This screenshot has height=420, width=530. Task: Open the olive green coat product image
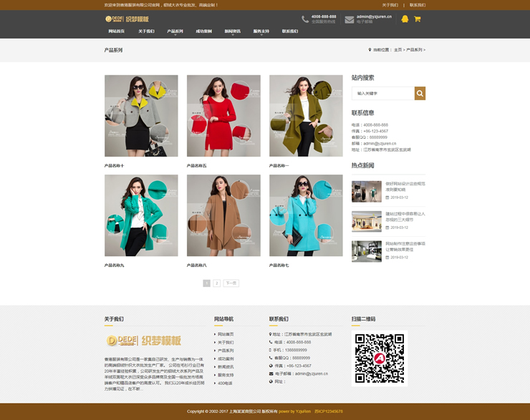(x=296, y=116)
